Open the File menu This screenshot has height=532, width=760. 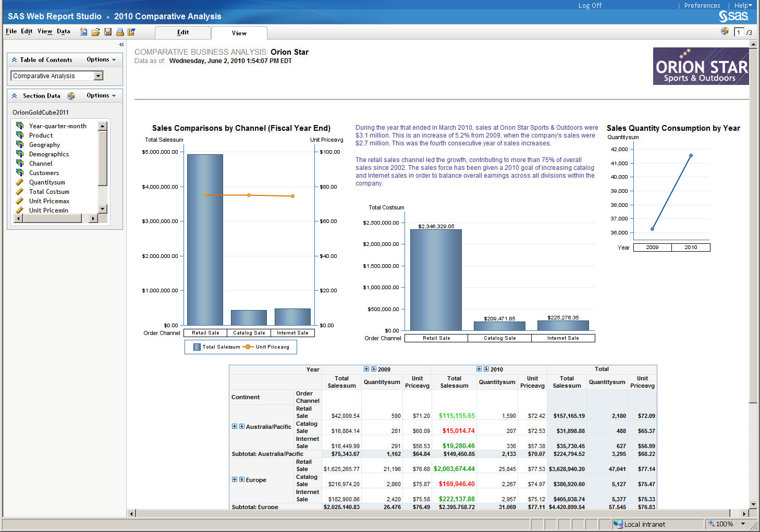click(x=11, y=31)
